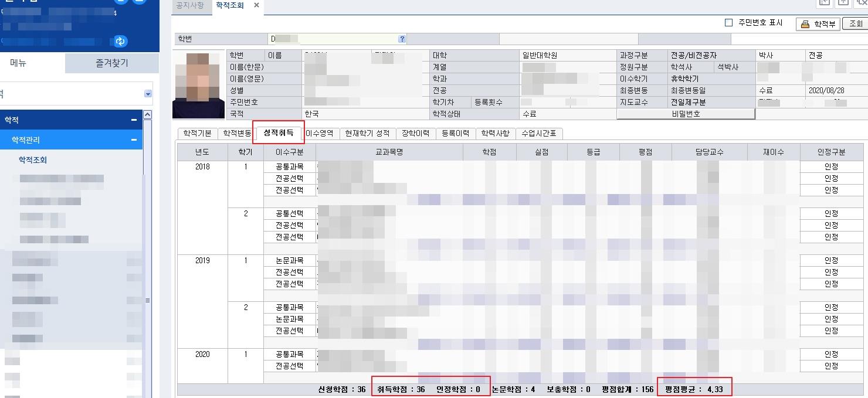Viewport: 868px width, 398px height.
Task: Click the student photo thumbnail
Action: coord(198,84)
